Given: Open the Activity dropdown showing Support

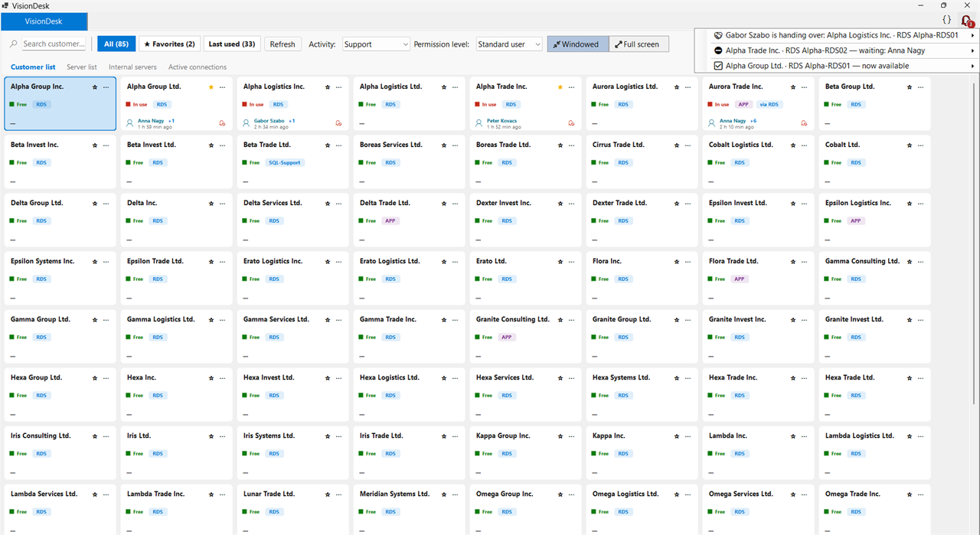Looking at the screenshot, I should (376, 44).
